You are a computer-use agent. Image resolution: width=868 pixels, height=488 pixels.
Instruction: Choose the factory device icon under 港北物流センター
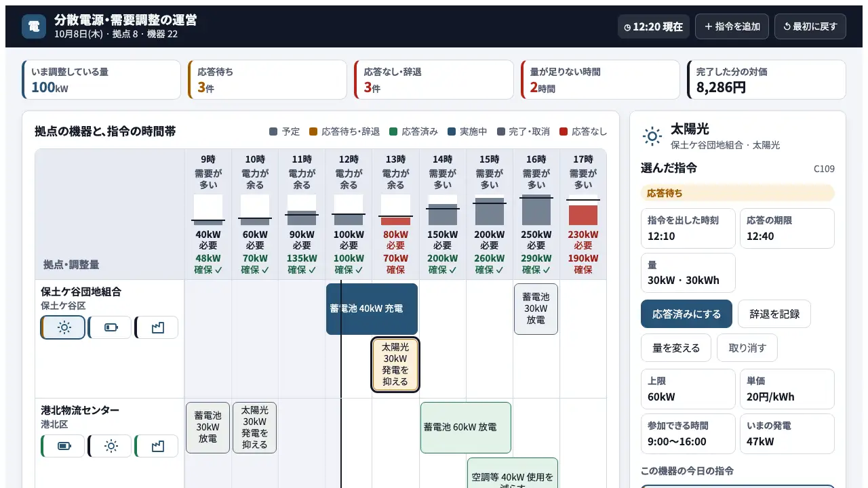[x=157, y=446]
